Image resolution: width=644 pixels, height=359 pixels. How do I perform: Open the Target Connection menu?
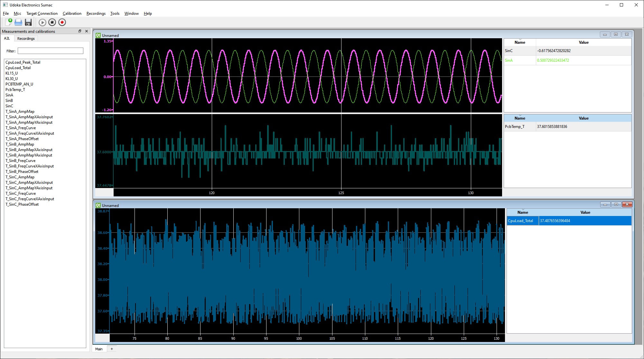42,13
